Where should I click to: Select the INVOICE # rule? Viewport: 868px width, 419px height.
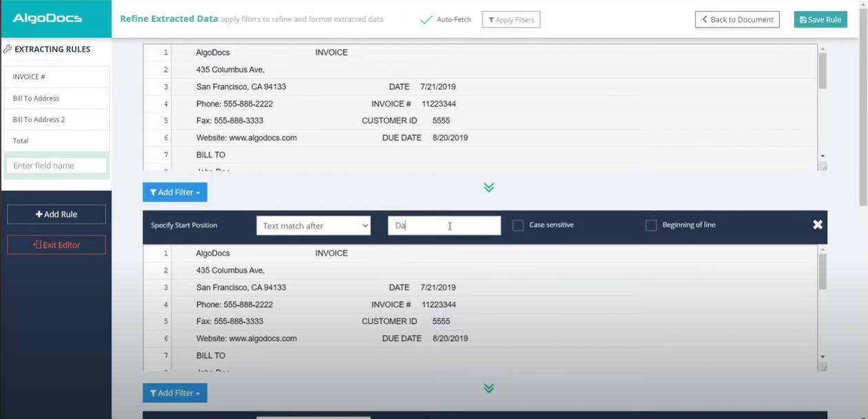click(57, 76)
